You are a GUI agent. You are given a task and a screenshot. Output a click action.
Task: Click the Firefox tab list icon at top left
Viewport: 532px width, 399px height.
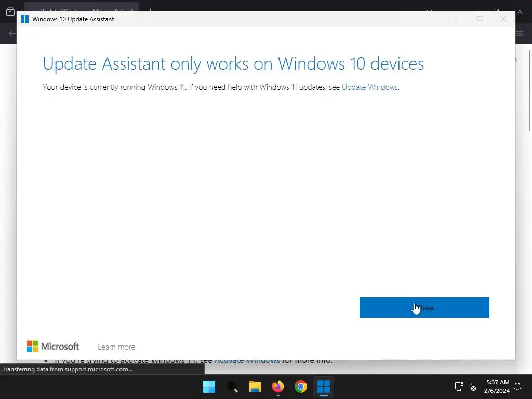click(x=10, y=11)
